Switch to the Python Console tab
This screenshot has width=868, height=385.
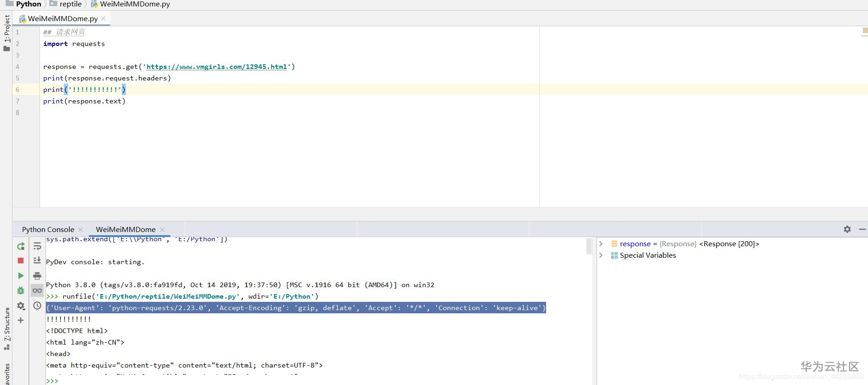pyautogui.click(x=48, y=229)
